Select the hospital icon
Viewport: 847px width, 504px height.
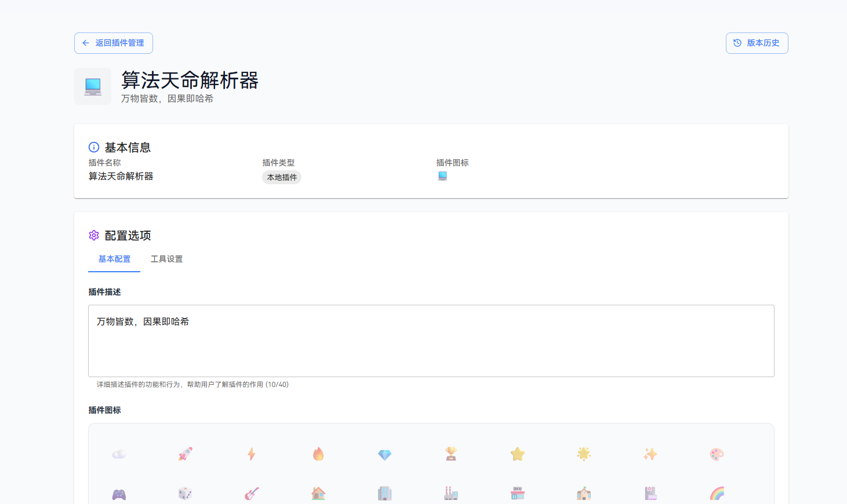pos(650,494)
